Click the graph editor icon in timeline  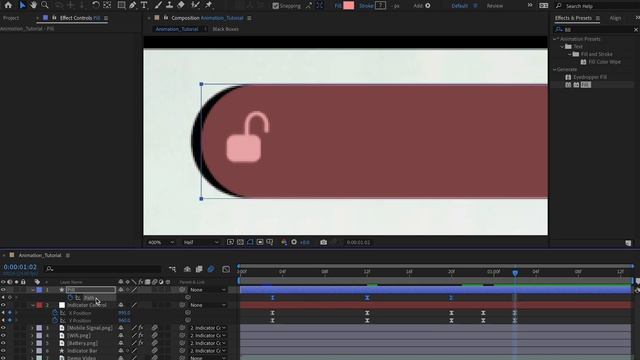coord(226,269)
